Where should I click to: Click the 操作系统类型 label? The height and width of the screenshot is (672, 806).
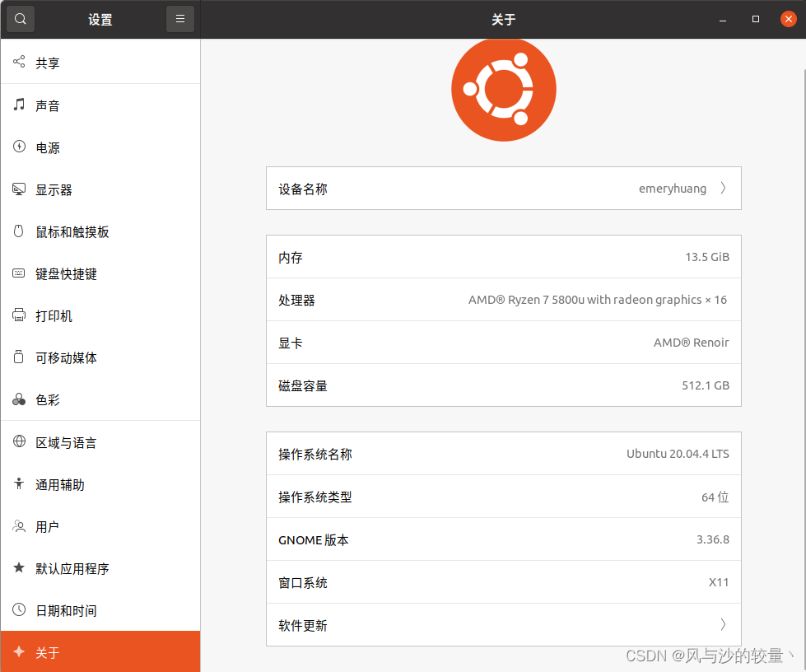coord(315,497)
